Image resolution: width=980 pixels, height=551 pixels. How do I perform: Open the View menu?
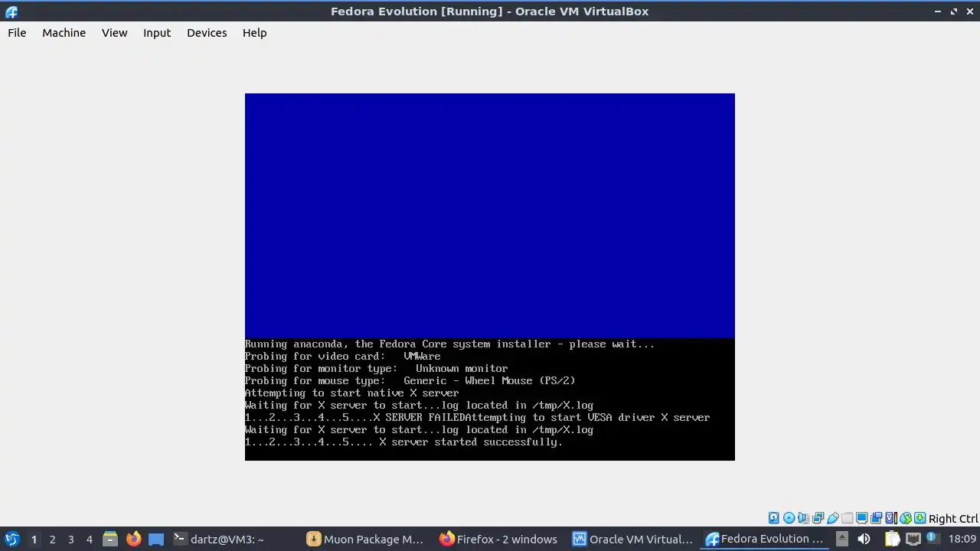[114, 33]
